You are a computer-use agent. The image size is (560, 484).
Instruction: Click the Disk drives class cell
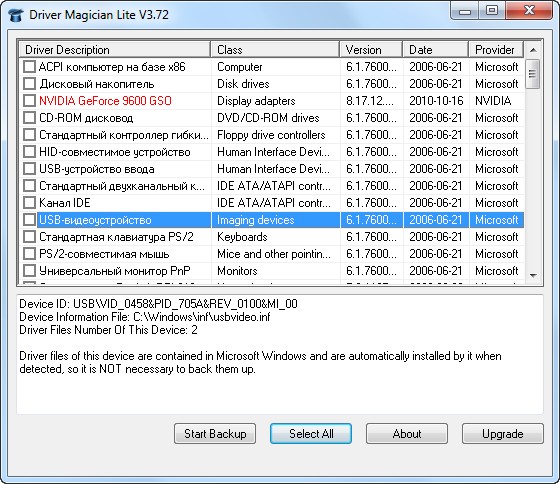(243, 84)
